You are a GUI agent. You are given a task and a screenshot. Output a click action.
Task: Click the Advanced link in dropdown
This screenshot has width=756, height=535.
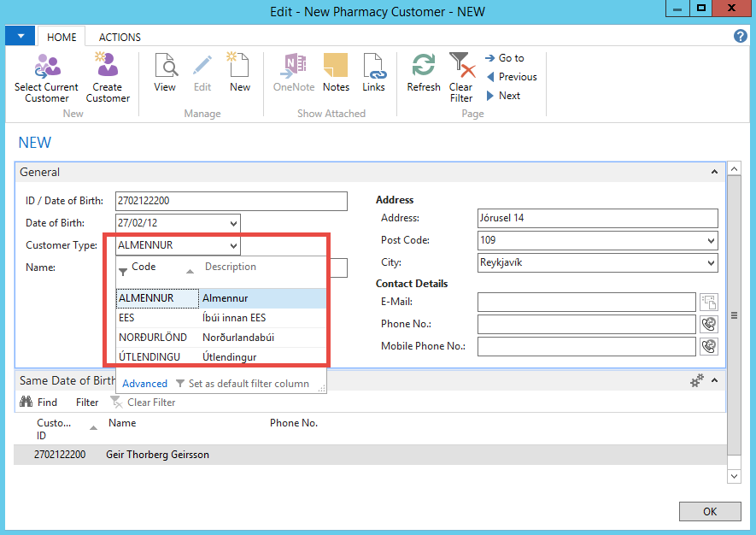click(144, 384)
